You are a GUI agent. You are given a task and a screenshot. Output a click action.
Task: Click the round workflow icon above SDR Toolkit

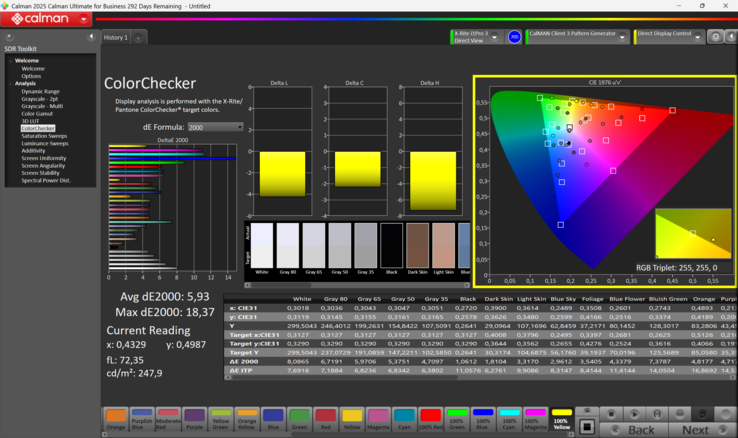coord(9,37)
